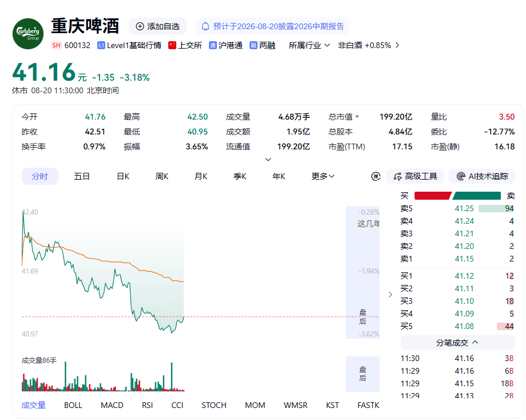Click the 11:30 41.16 trade row
Viewport: 526px width, 420px height.
[x=457, y=358]
